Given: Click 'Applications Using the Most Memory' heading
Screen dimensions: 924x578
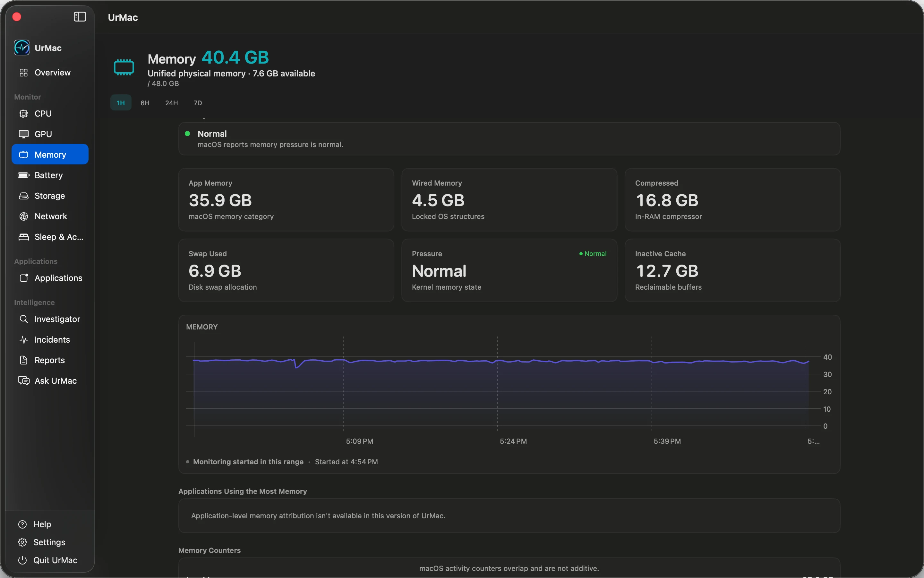Looking at the screenshot, I should click(243, 491).
